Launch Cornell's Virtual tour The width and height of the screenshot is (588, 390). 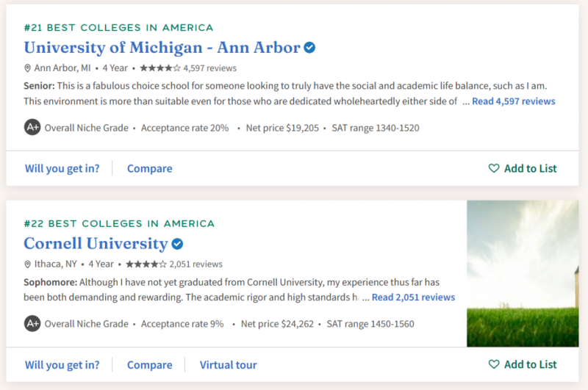228,365
